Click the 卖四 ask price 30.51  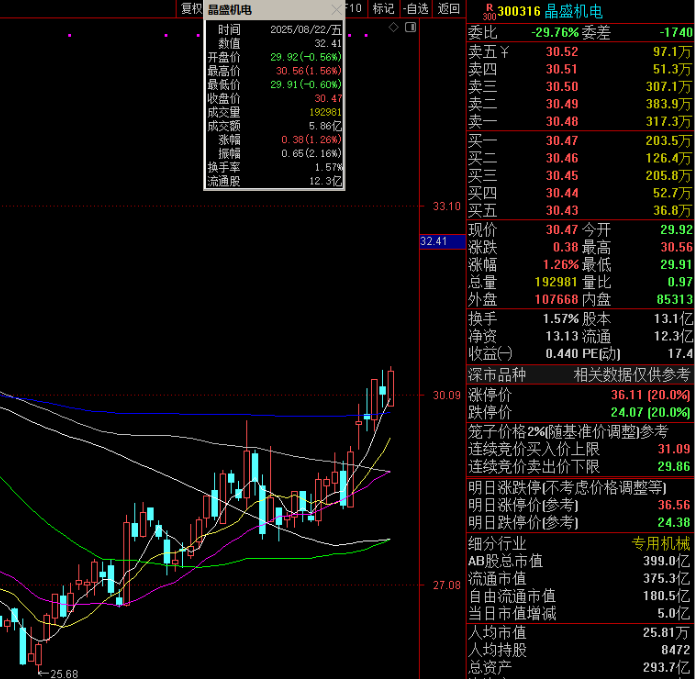coord(562,69)
